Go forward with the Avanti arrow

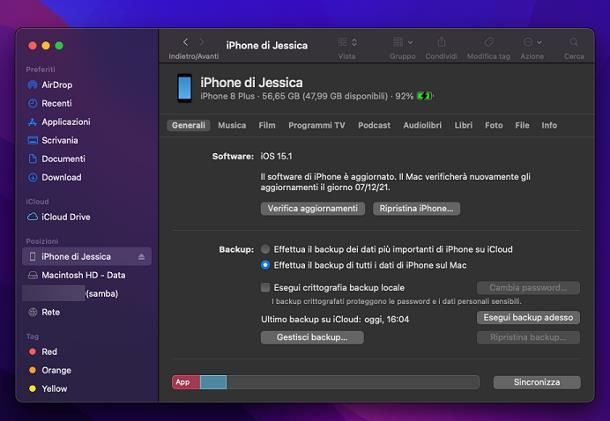pyautogui.click(x=202, y=42)
